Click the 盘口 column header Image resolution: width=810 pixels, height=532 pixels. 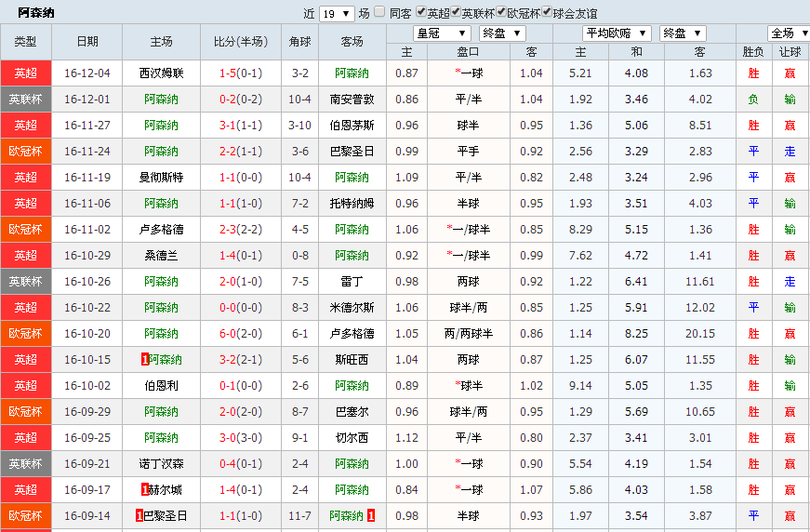click(469, 52)
